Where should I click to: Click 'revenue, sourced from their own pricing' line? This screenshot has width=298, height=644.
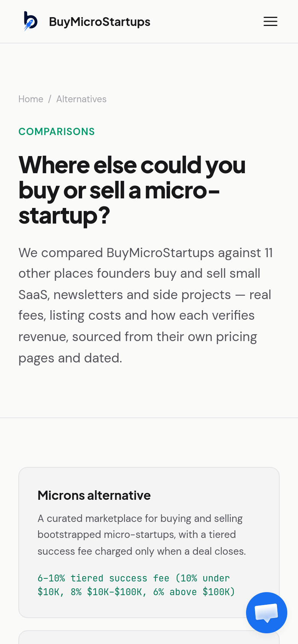pyautogui.click(x=138, y=337)
